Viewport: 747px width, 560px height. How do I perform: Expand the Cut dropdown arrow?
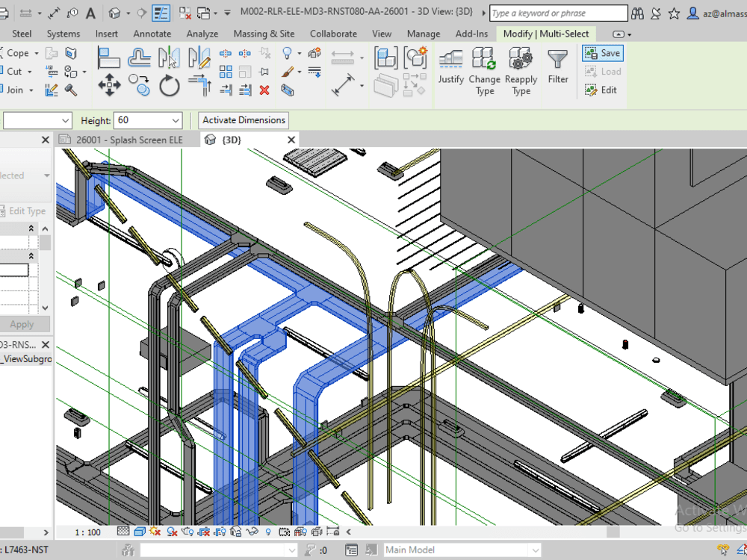point(30,72)
